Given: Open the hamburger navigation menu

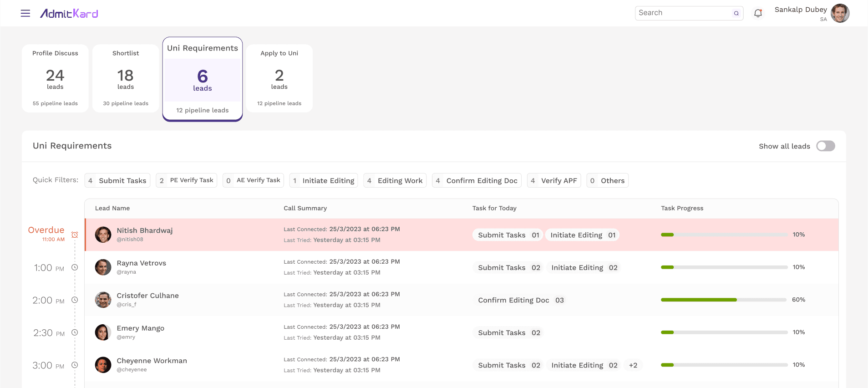Looking at the screenshot, I should pos(25,13).
